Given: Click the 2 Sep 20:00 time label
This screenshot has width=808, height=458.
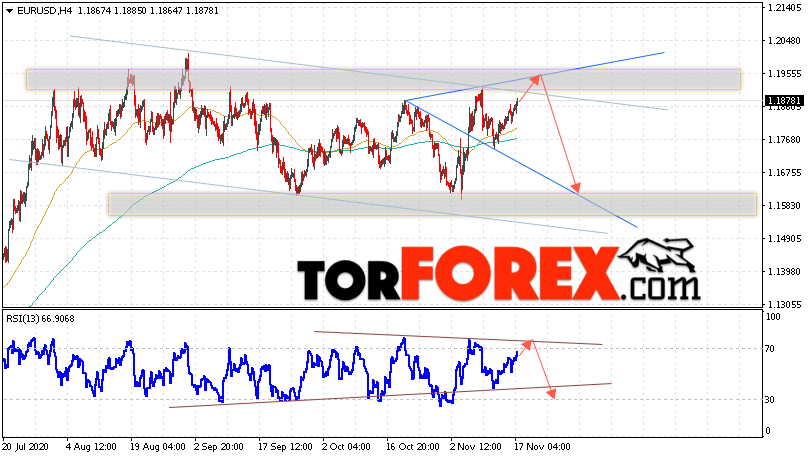Looking at the screenshot, I should [219, 447].
